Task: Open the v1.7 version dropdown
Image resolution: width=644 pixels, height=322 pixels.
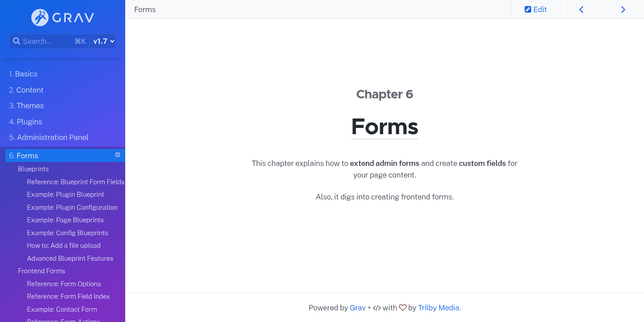Action: click(102, 41)
